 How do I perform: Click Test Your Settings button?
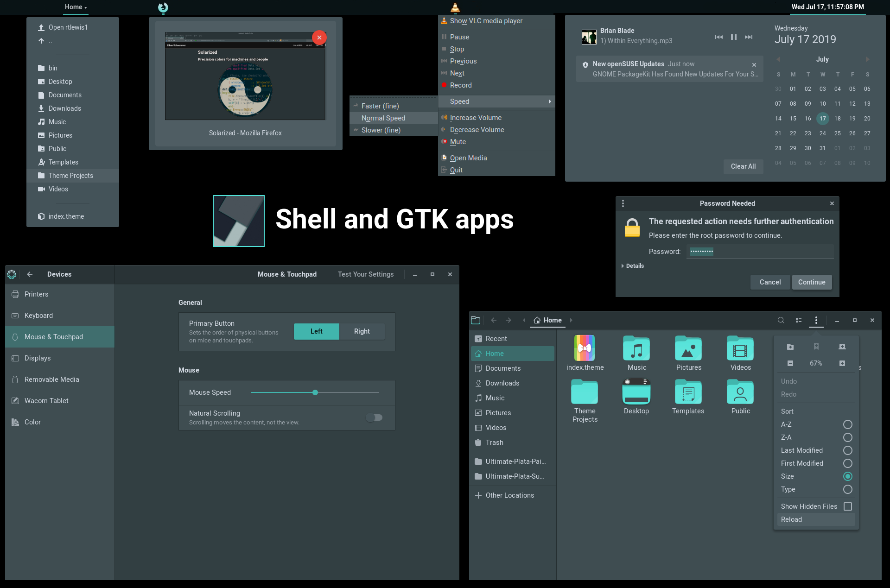click(x=366, y=274)
